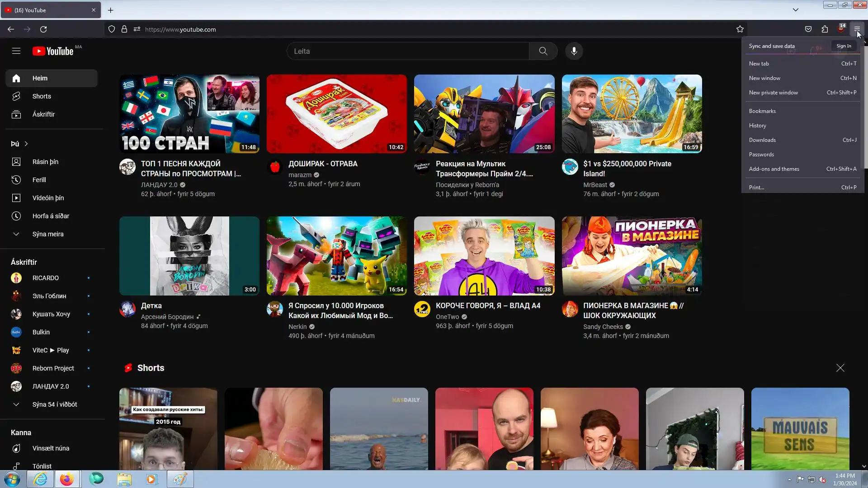Close the Shorts shelf with X
This screenshot has height=488, width=868.
pyautogui.click(x=840, y=368)
